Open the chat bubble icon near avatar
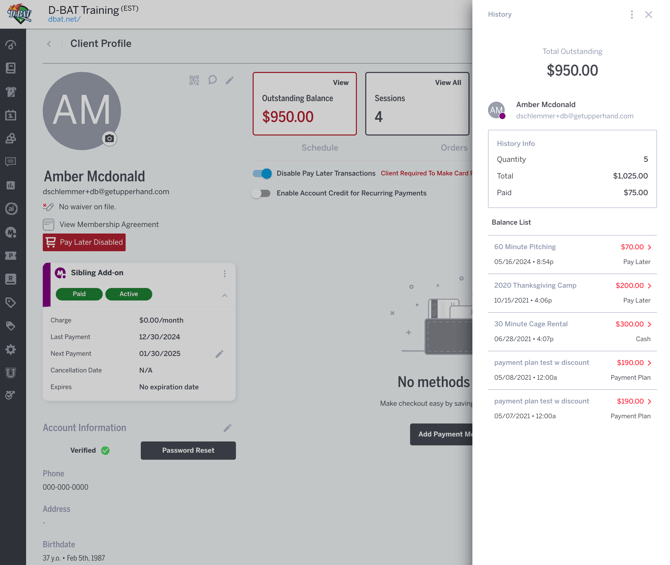Screen dimensions: 670x565 pyautogui.click(x=212, y=80)
